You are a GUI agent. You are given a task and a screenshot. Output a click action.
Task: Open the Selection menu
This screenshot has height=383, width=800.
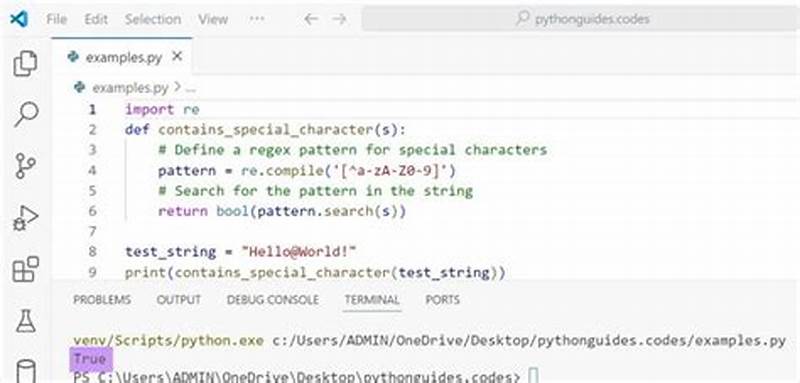153,19
